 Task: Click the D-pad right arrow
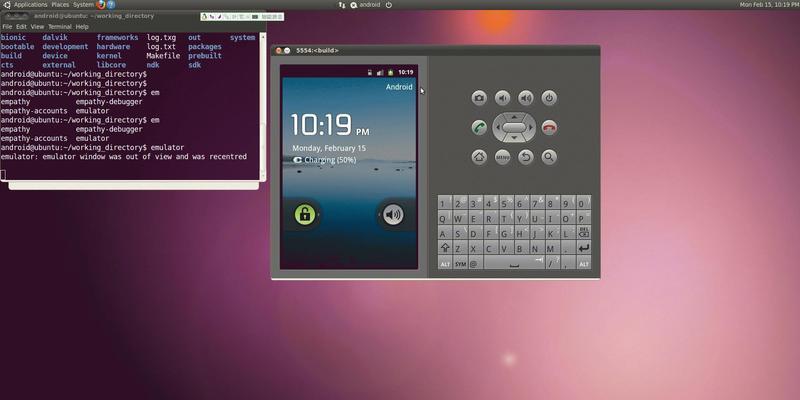[x=531, y=128]
